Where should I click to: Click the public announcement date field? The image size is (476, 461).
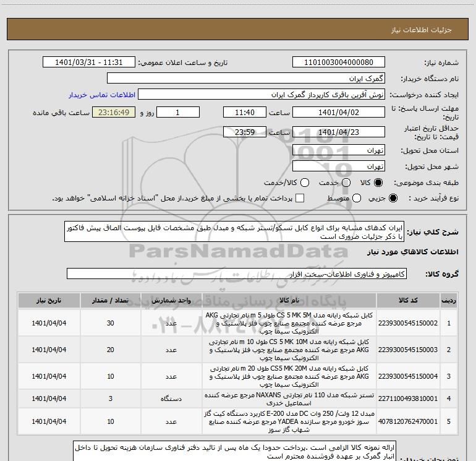click(89, 62)
